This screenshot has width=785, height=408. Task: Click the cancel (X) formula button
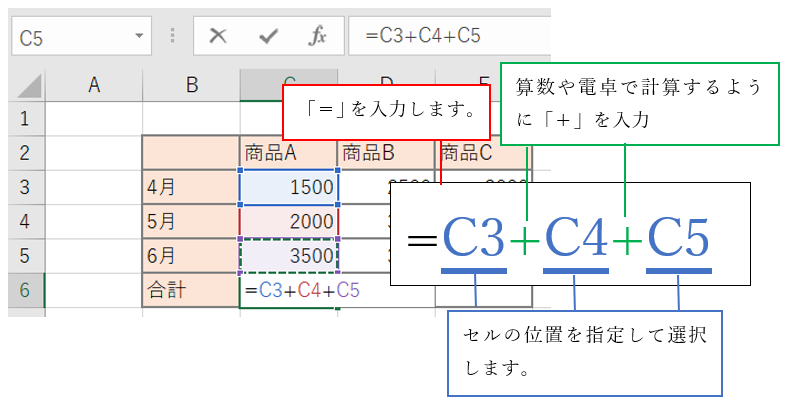218,37
